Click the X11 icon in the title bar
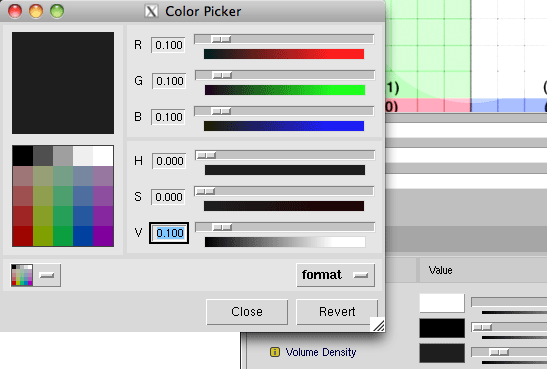This screenshot has height=369, width=547. click(x=151, y=11)
